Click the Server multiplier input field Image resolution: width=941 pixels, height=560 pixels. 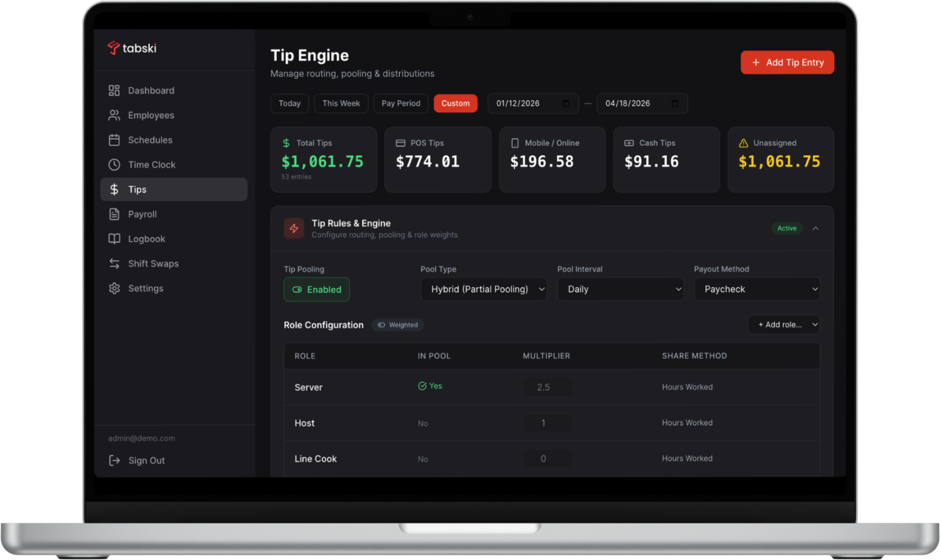click(x=547, y=387)
